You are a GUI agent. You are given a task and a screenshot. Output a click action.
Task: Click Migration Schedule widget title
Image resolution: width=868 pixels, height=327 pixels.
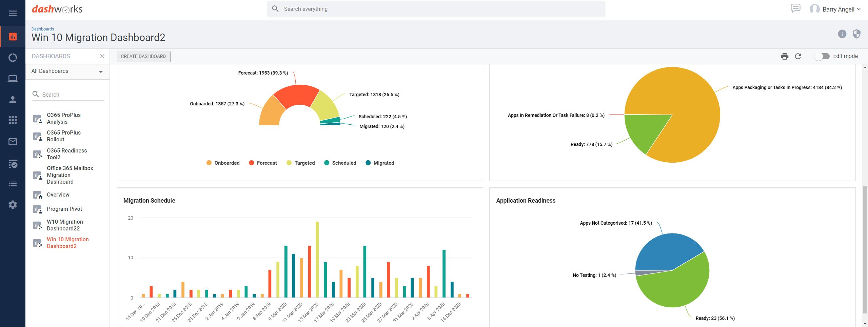tap(149, 201)
